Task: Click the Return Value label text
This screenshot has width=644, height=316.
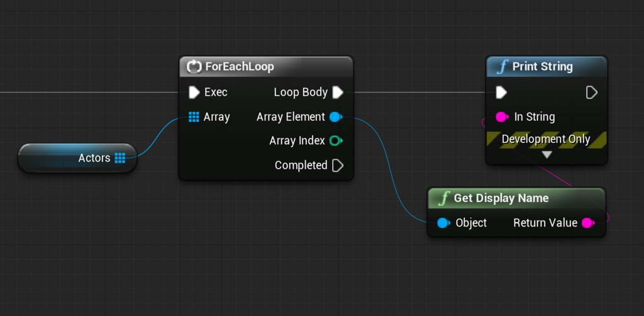Action: click(545, 223)
